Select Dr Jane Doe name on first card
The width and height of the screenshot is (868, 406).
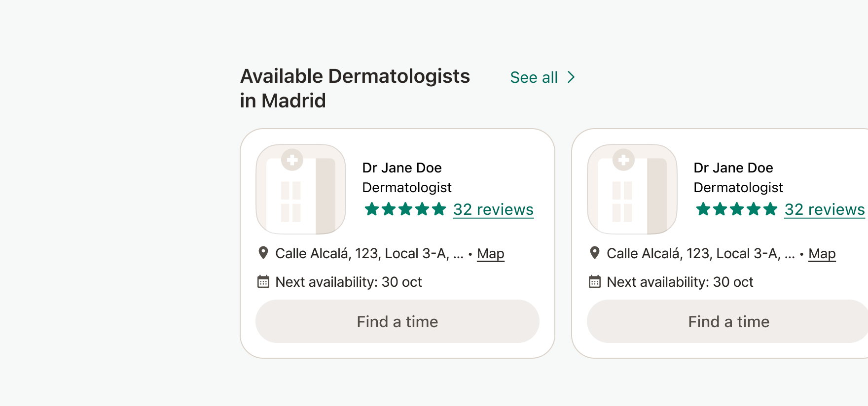coord(402,168)
